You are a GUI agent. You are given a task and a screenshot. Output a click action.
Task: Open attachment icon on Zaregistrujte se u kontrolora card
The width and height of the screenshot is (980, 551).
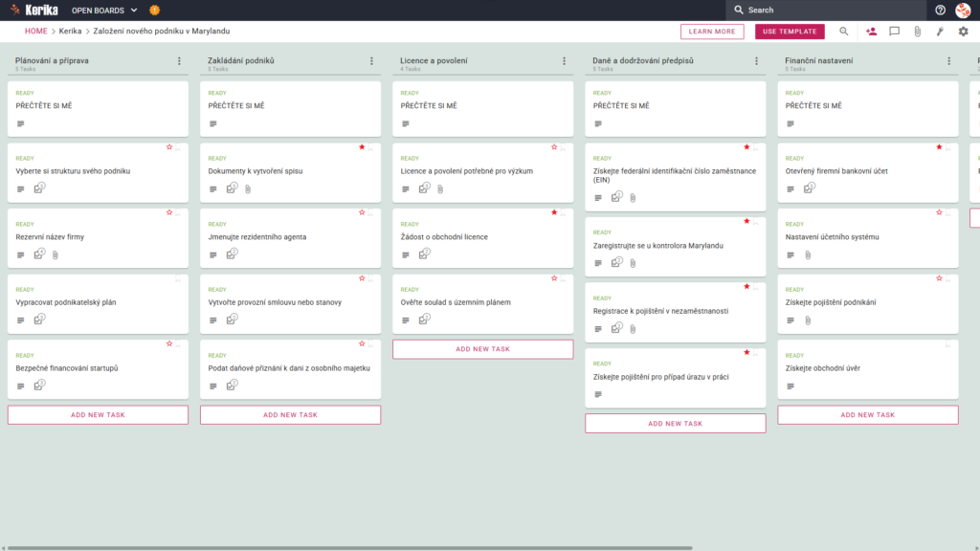633,264
